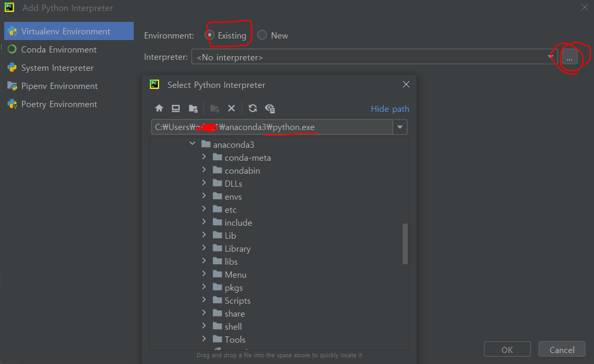Select Virtualenv Environment in sidebar
This screenshot has width=594, height=364.
69,31
